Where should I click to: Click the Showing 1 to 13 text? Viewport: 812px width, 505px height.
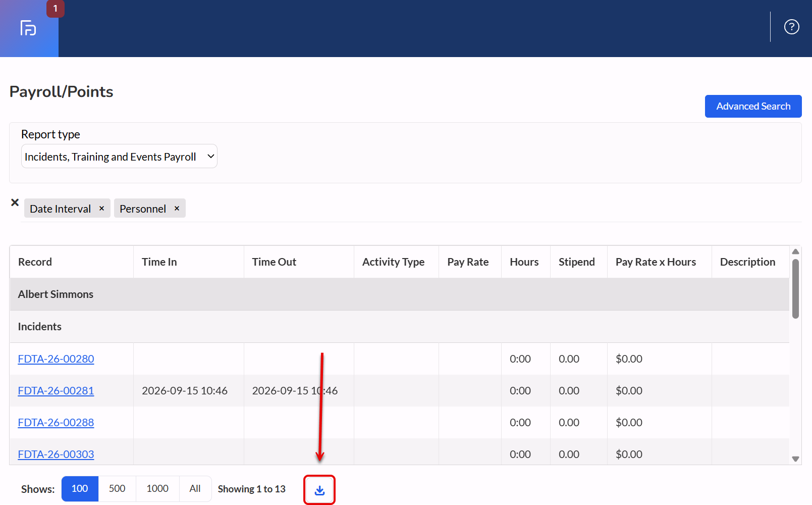[x=252, y=489]
